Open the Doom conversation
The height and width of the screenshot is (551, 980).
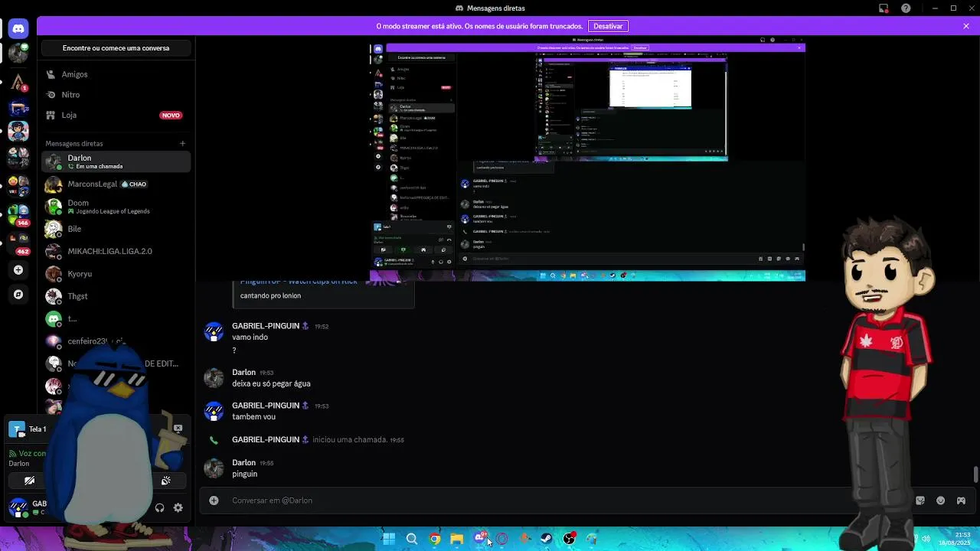tap(116, 207)
